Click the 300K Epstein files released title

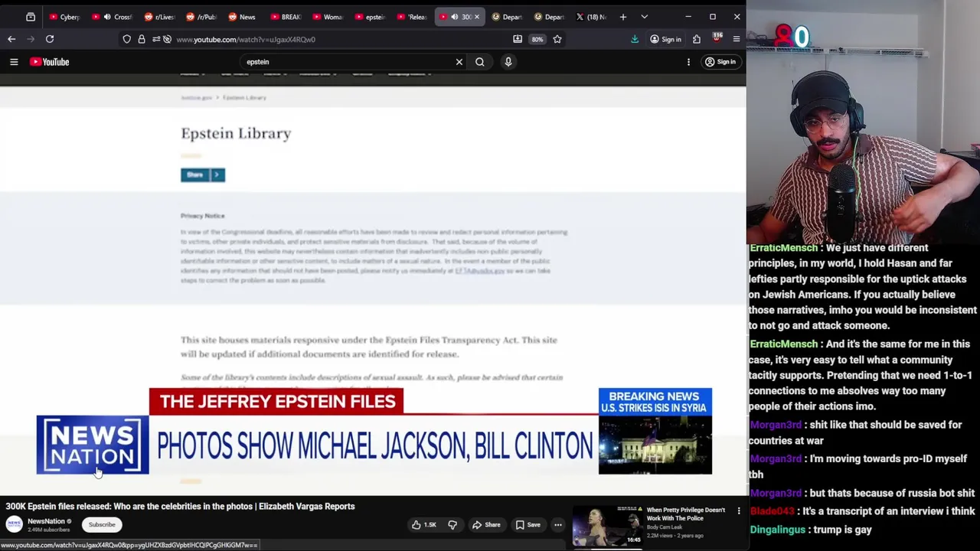181,506
